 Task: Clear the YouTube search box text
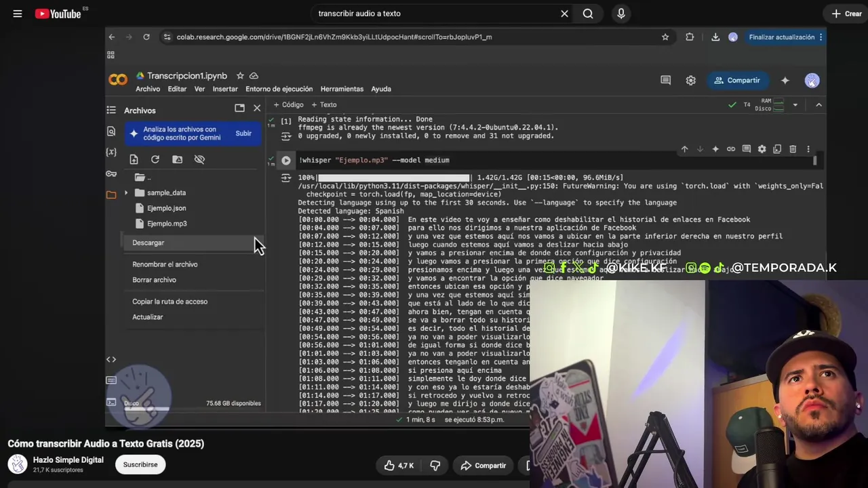point(564,14)
